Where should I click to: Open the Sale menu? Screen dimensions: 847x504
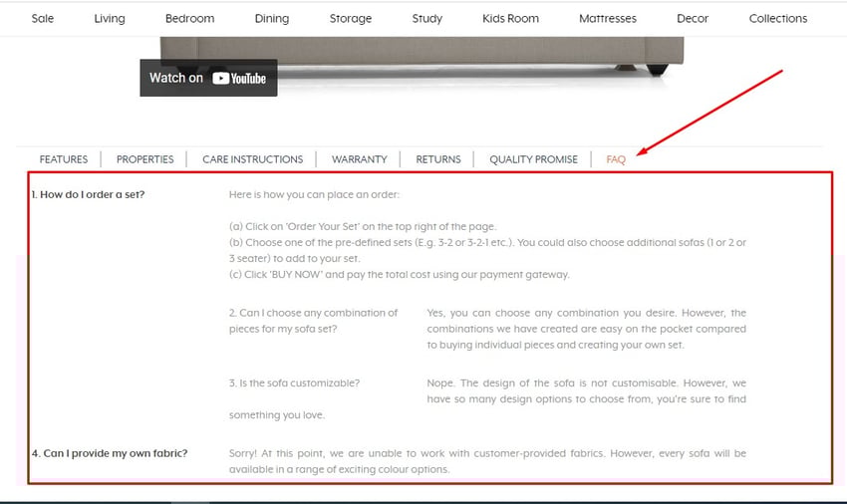point(43,18)
